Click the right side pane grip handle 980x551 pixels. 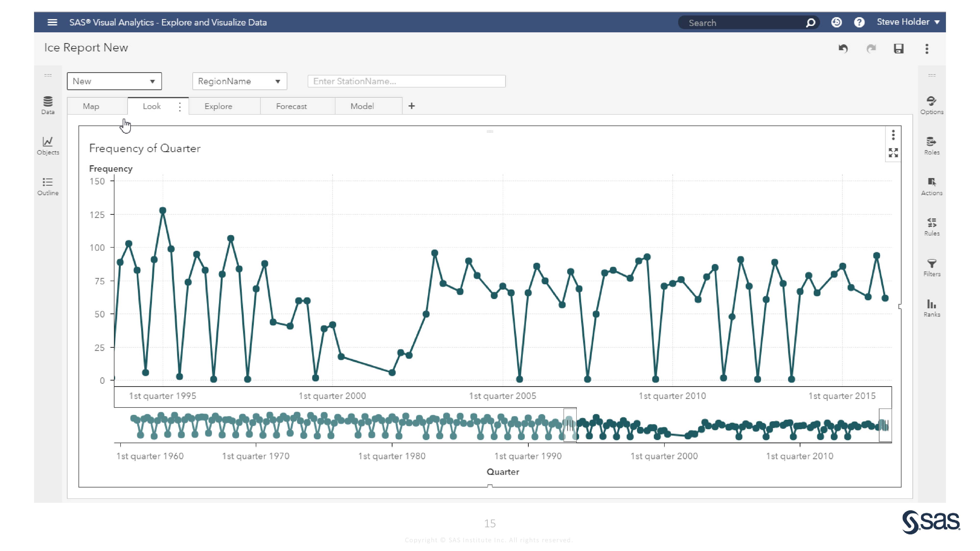click(932, 75)
